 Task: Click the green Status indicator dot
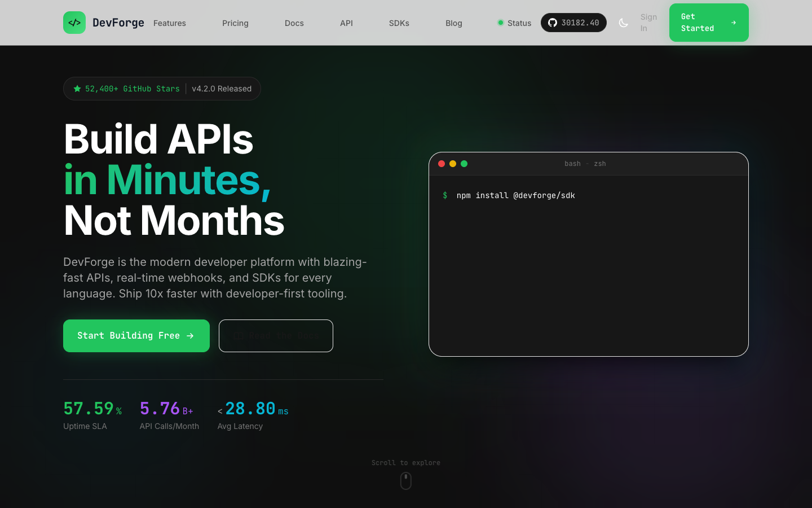coord(501,23)
